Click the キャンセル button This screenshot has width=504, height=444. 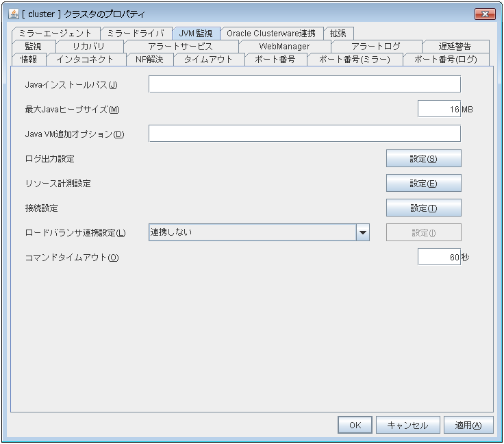407,425
